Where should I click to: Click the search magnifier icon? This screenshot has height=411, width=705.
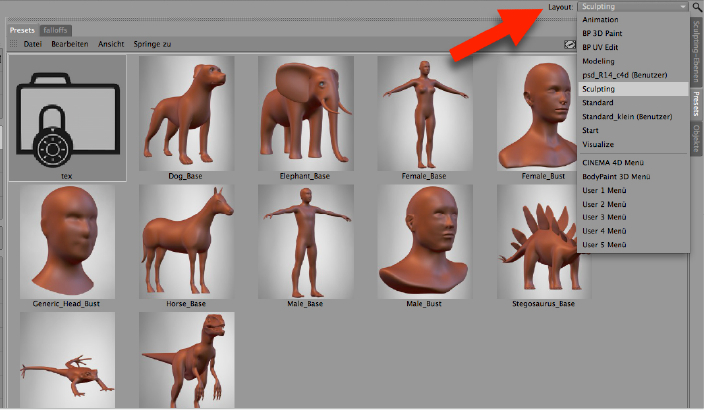696,7
